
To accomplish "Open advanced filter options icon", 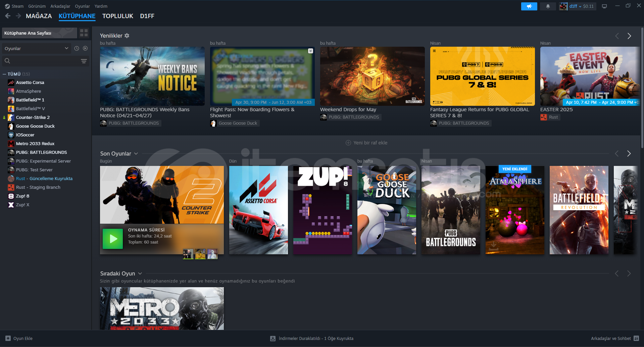I will pos(84,61).
